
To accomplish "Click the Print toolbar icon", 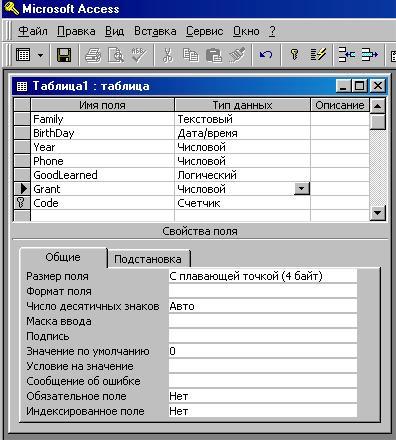I will point(93,55).
